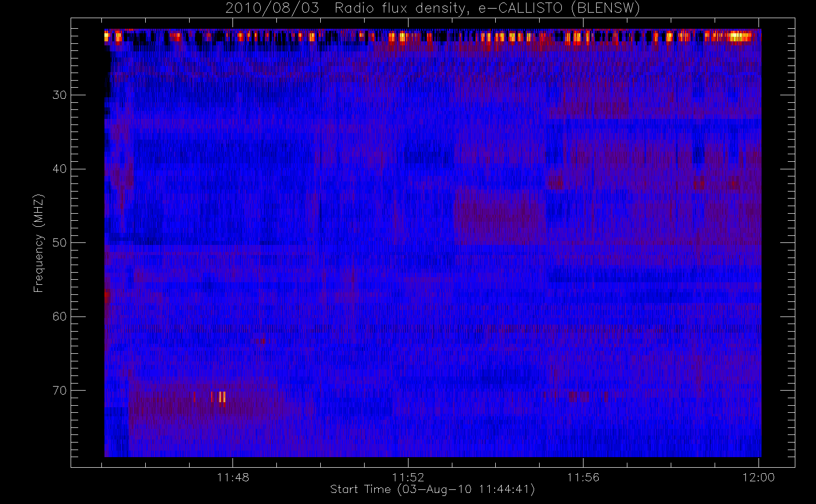Screen dimensions: 816x504
Task: Select the 30 frequency tick label
Action: point(60,95)
